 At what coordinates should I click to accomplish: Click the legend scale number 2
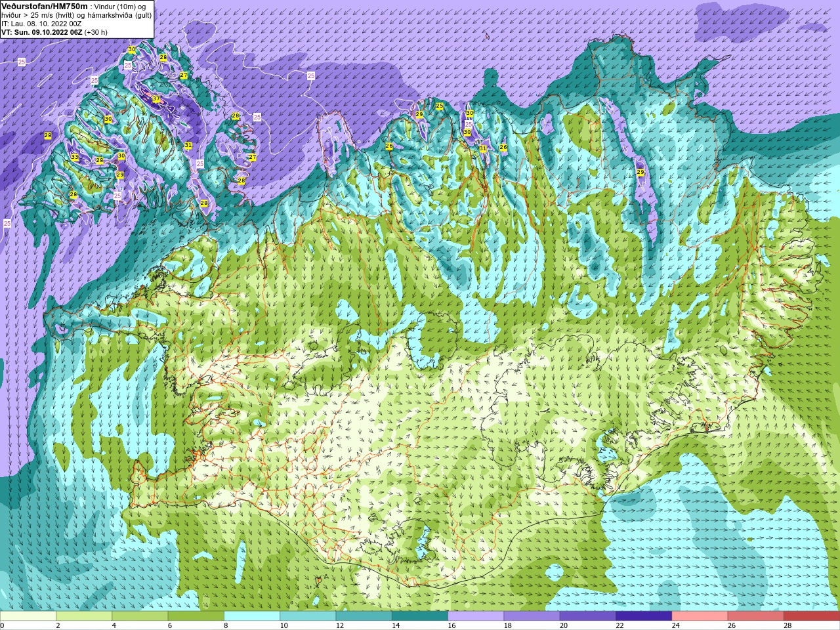[58, 625]
